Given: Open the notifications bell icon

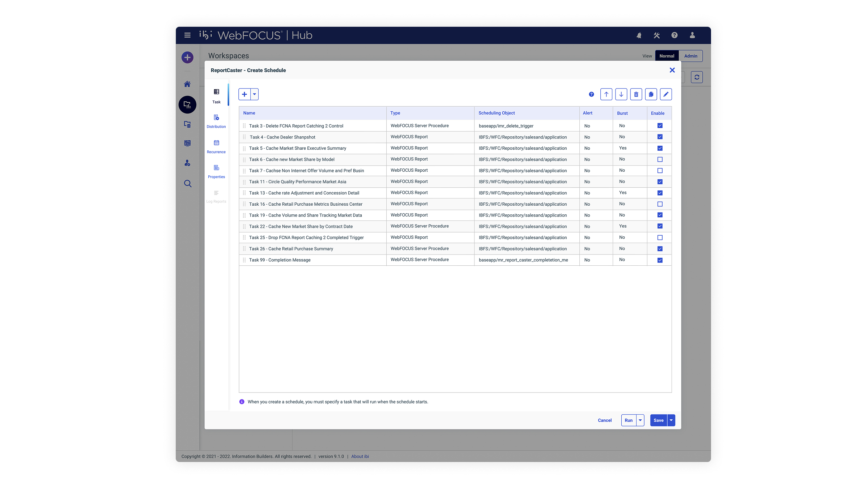Looking at the screenshot, I should click(x=639, y=35).
